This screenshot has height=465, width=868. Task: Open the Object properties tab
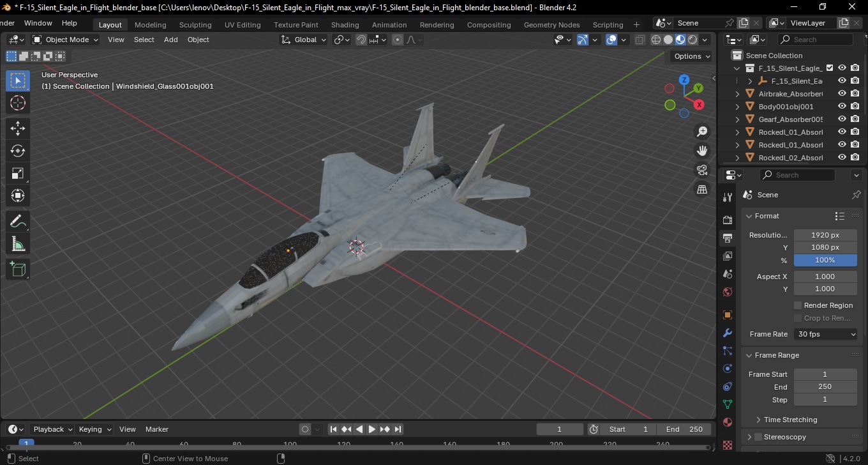(x=728, y=315)
